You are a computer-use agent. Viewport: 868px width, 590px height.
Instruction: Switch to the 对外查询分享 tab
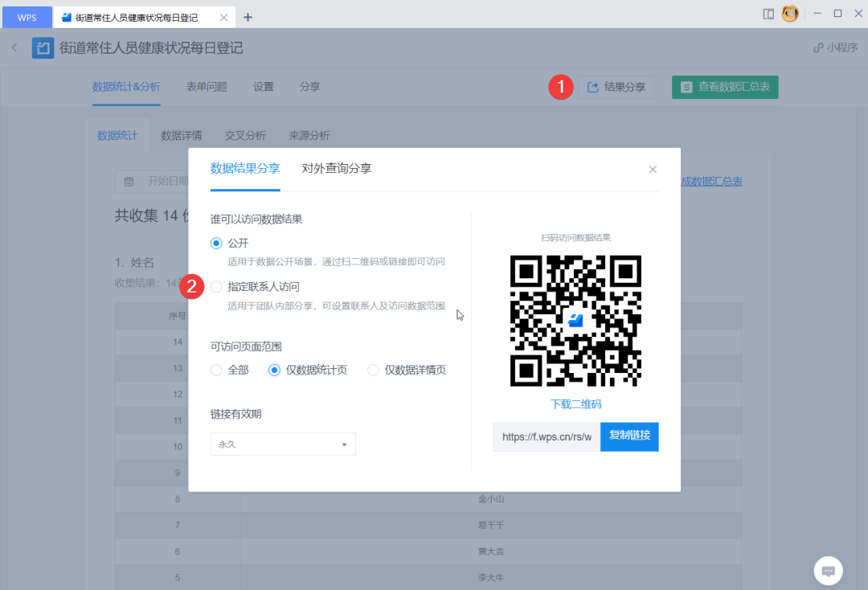[337, 168]
